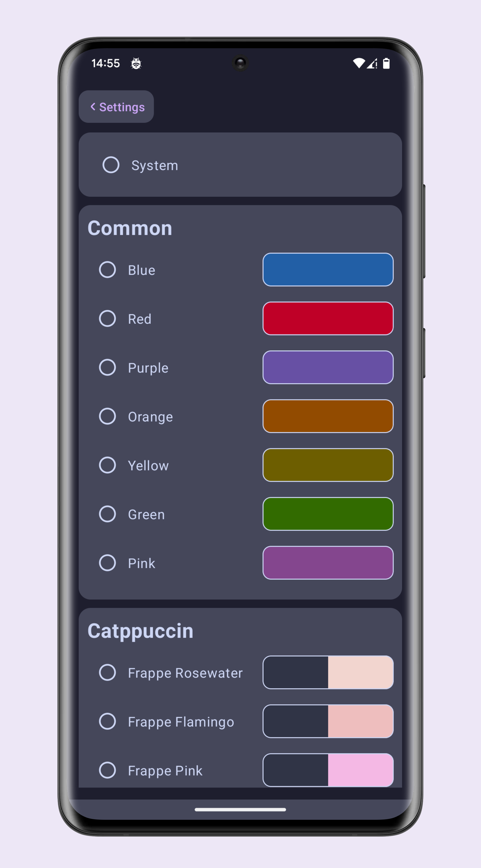Select the Frappe Rosewater theme
Screen dimensions: 481x868
point(107,673)
